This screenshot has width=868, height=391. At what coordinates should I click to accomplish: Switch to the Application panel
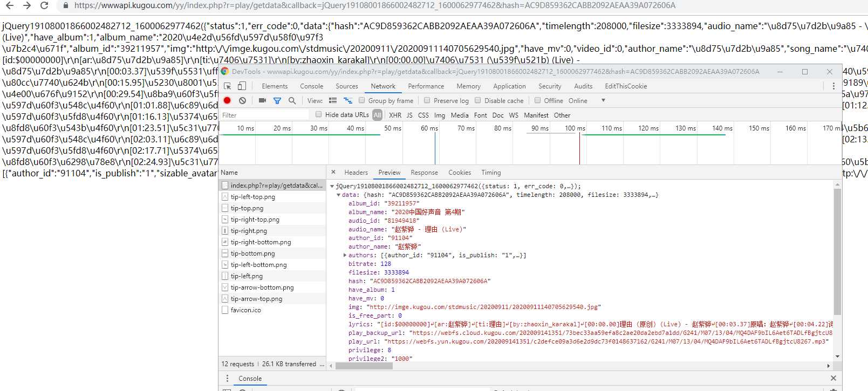click(x=509, y=86)
